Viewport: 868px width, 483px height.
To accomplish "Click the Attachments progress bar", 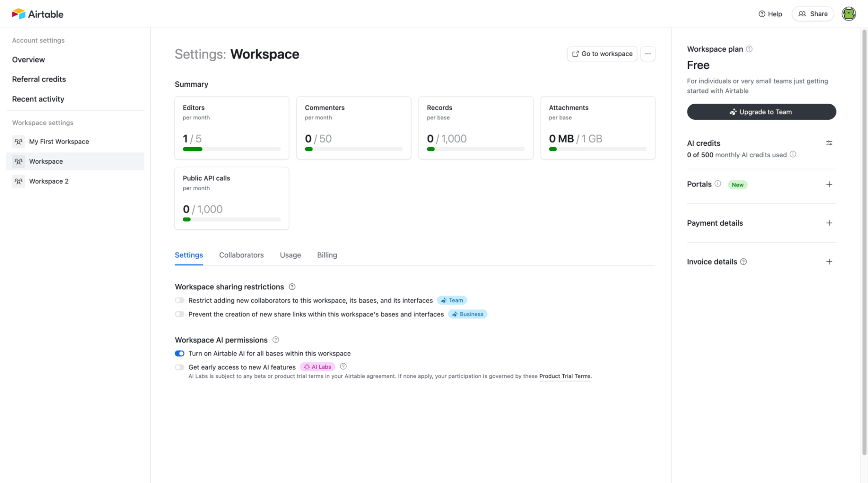I will (x=598, y=149).
